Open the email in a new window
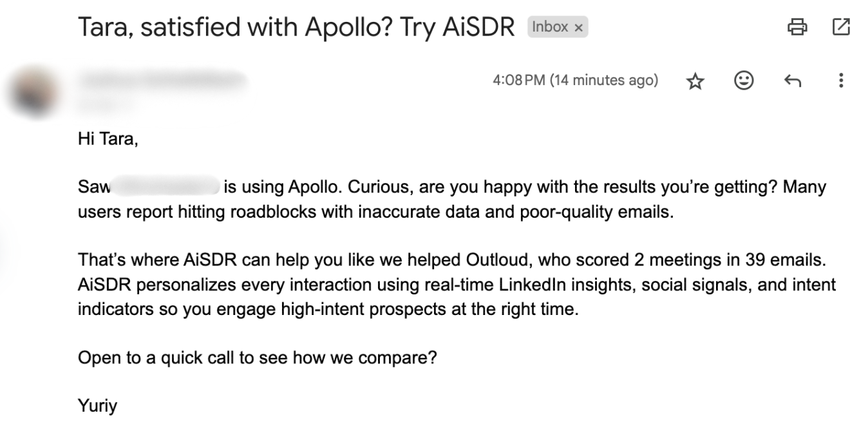 click(841, 27)
